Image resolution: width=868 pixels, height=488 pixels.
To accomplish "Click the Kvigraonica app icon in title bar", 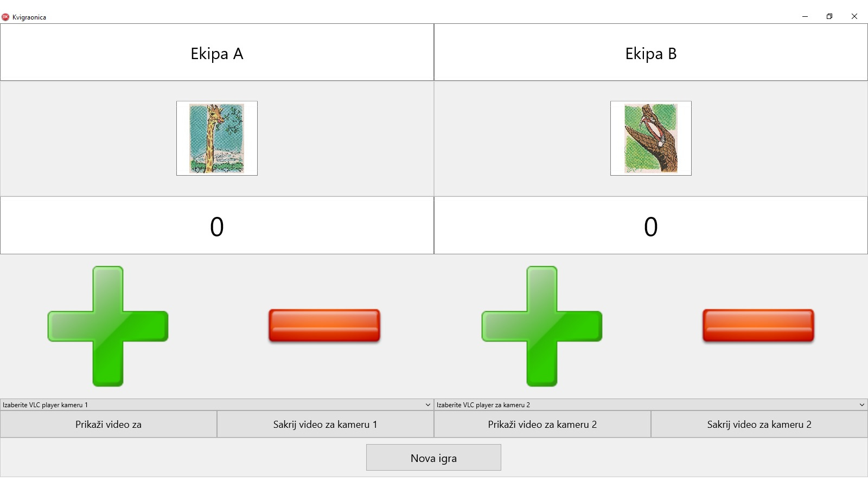I will [x=5, y=17].
